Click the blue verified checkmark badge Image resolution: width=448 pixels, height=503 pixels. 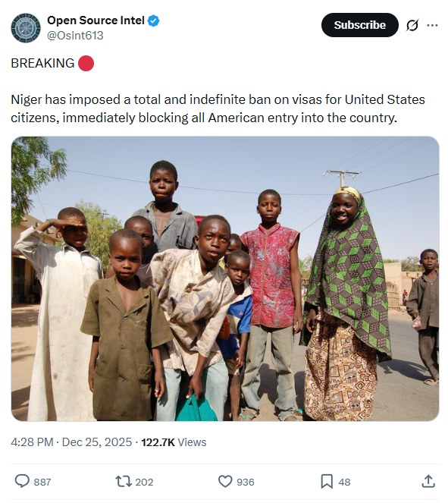coord(153,20)
